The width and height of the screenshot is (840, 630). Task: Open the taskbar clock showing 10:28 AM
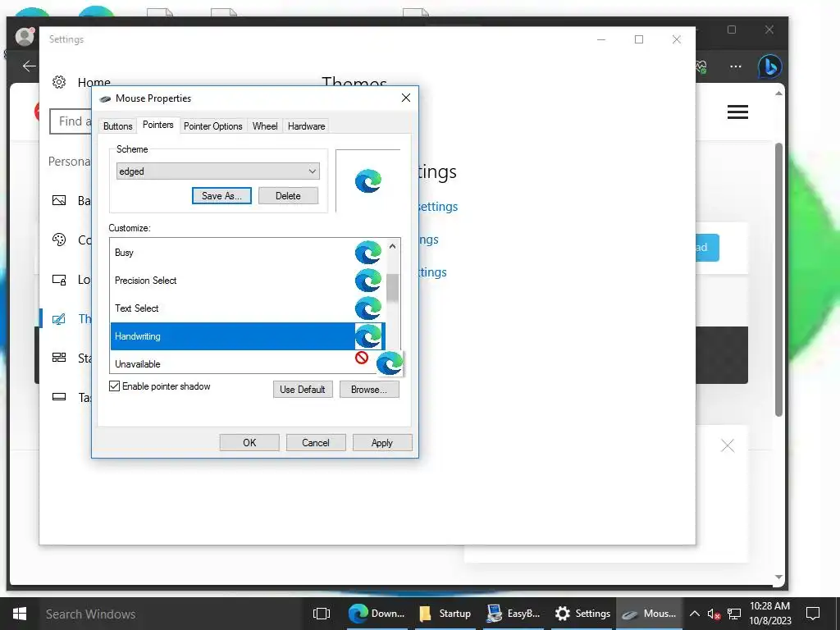coord(769,614)
